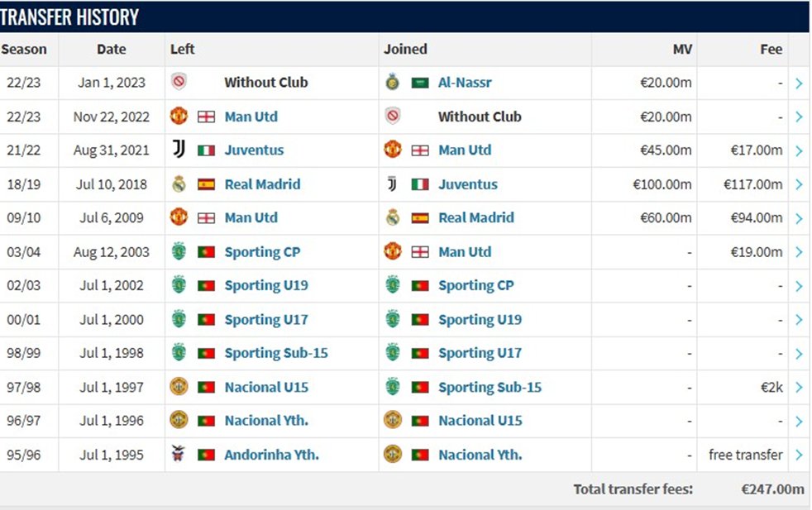The height and width of the screenshot is (510, 812).
Task: Expand details arrow for the Jan 1, 2023 transfer
Action: click(x=799, y=83)
